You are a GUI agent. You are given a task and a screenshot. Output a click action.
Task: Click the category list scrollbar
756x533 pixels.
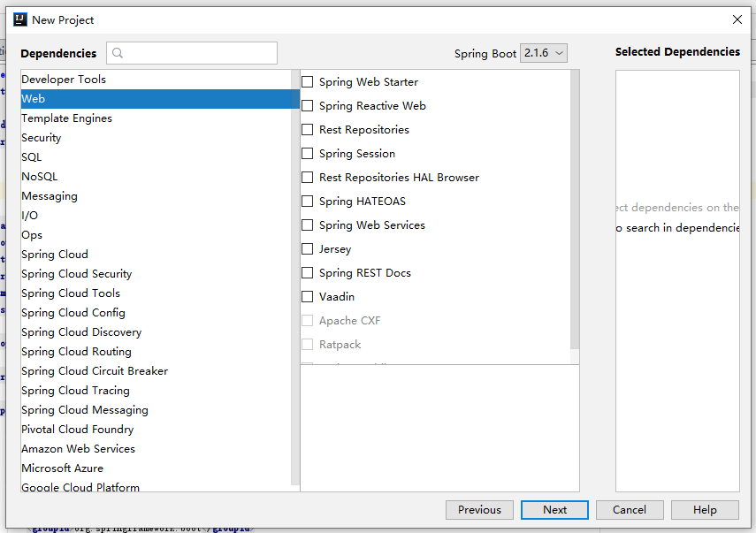pyautogui.click(x=295, y=277)
